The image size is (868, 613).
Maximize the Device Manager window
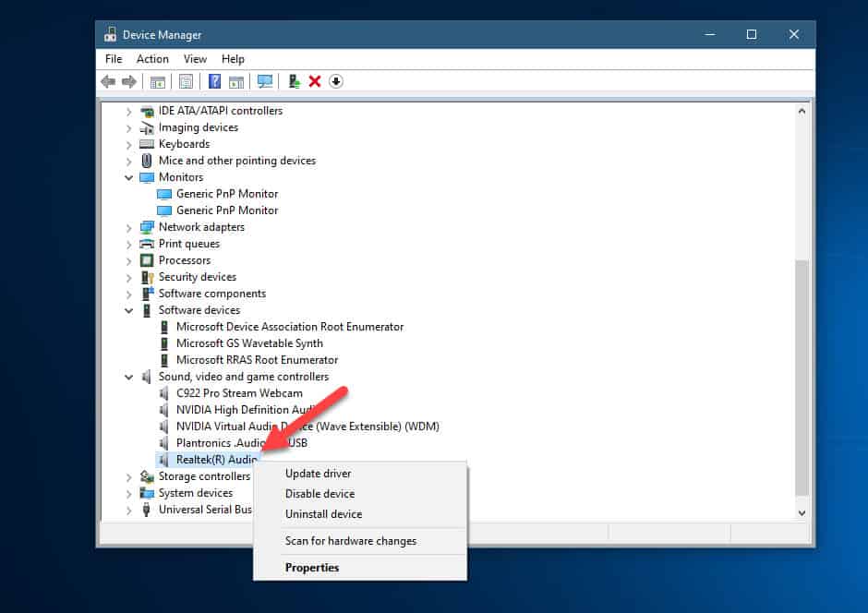(752, 34)
